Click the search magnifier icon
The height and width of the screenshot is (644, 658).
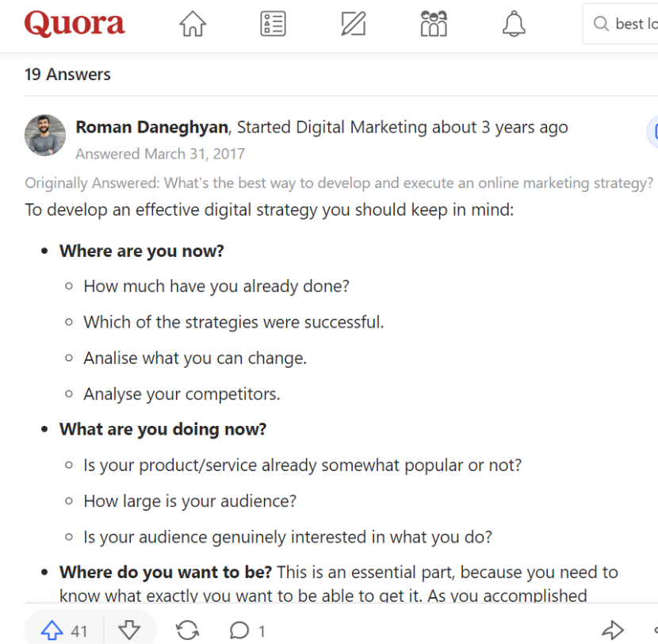pos(601,25)
